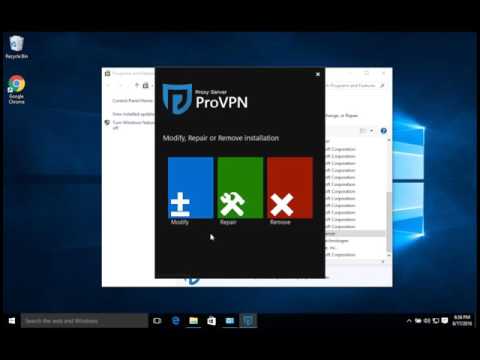The width and height of the screenshot is (480, 360).
Task: Open the Store from the taskbar
Action: [212, 321]
